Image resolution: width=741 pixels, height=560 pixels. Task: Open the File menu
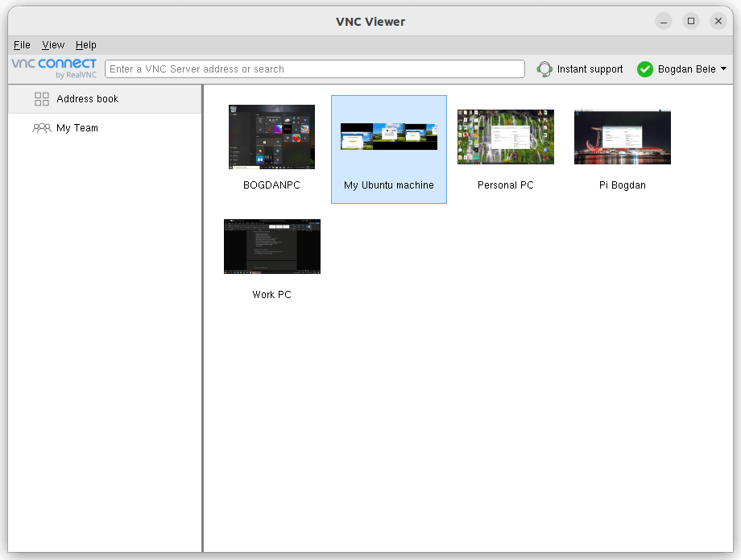(21, 44)
